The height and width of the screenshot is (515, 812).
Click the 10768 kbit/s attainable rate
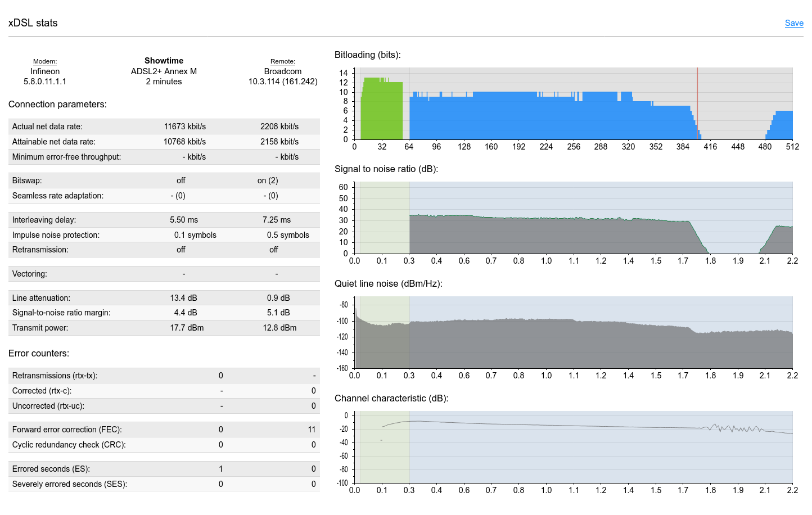(185, 142)
